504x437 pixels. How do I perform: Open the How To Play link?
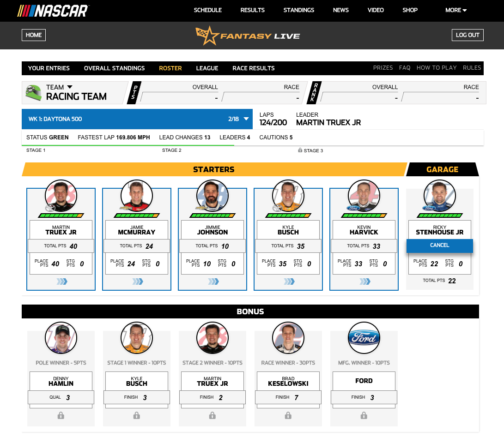[436, 68]
